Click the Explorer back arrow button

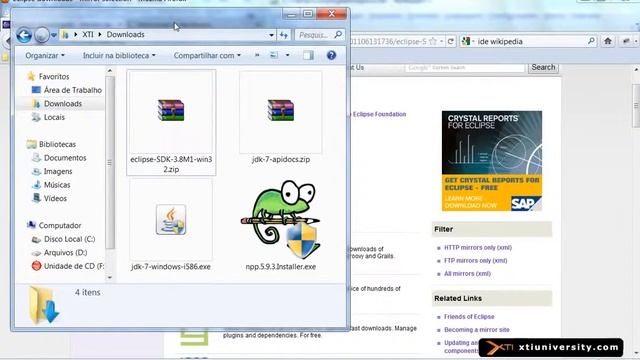tap(24, 35)
